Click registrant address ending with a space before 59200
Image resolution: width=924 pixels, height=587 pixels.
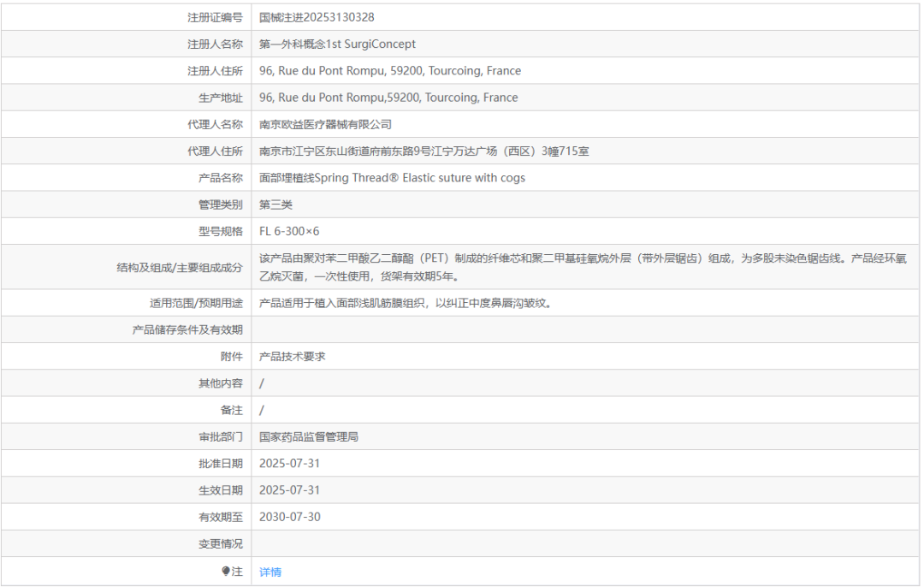pos(390,71)
